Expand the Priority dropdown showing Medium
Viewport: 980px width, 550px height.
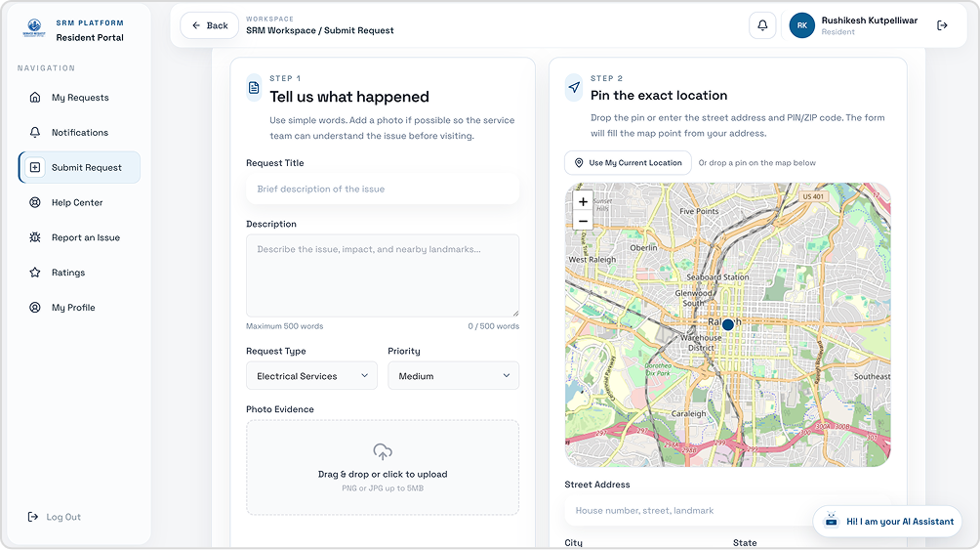point(453,375)
